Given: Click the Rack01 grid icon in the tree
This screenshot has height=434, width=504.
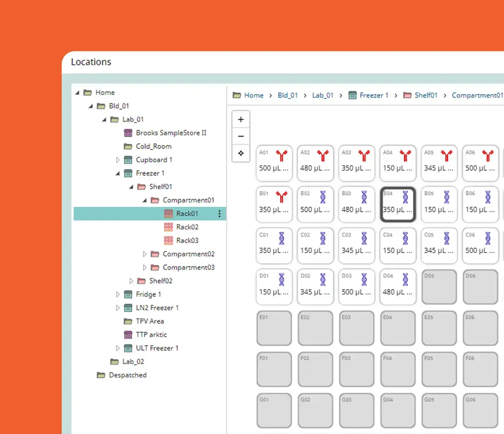Looking at the screenshot, I should 169,214.
